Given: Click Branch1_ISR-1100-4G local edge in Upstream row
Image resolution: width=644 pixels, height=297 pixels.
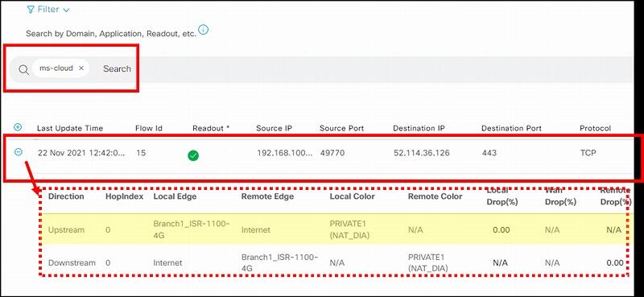Looking at the screenshot, I should click(x=192, y=229).
